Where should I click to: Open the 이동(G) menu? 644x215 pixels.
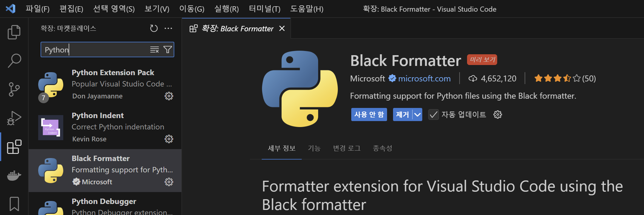(192, 9)
